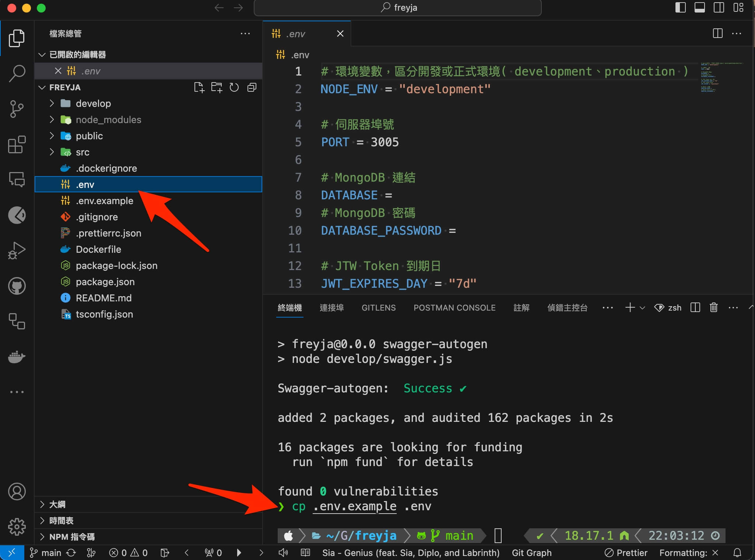Open the Run and Debug view
This screenshot has width=755, height=560.
click(17, 250)
